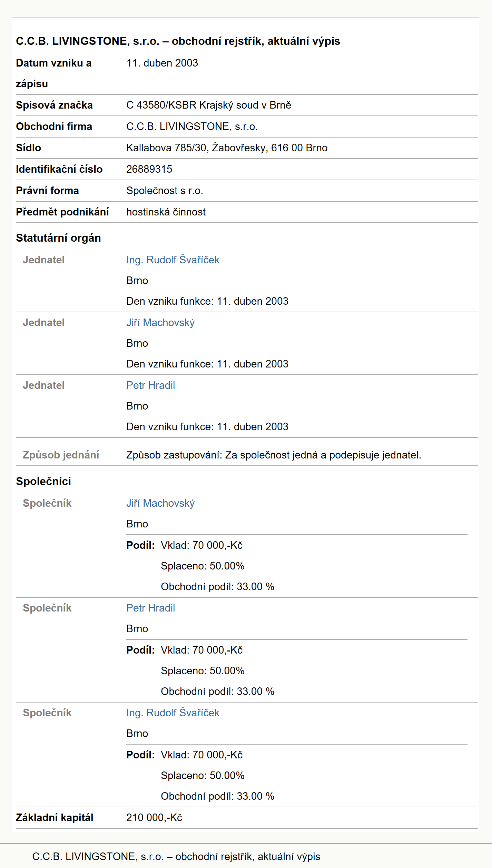This screenshot has height=868, width=492.
Task: Click the identification number 26889315
Action: tap(149, 169)
